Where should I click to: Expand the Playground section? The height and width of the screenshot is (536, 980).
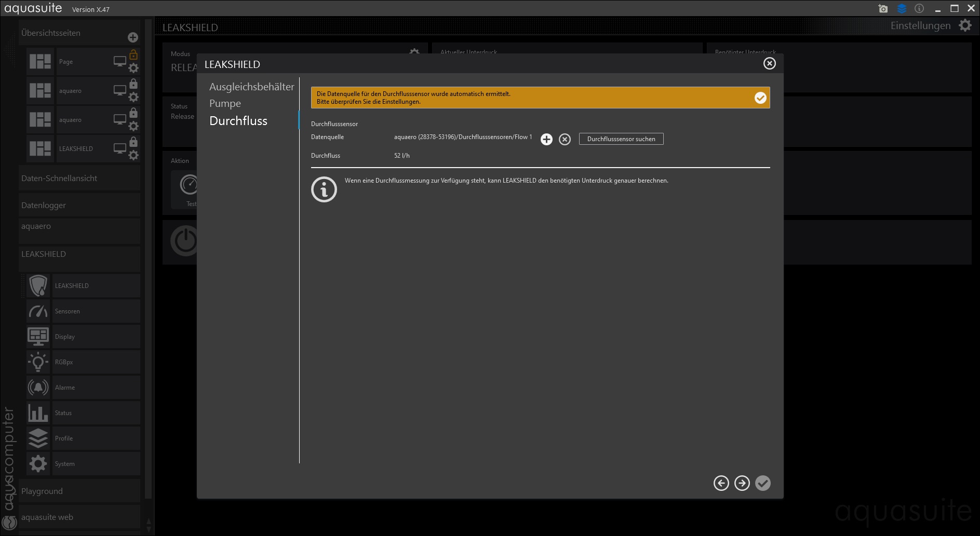[42, 491]
